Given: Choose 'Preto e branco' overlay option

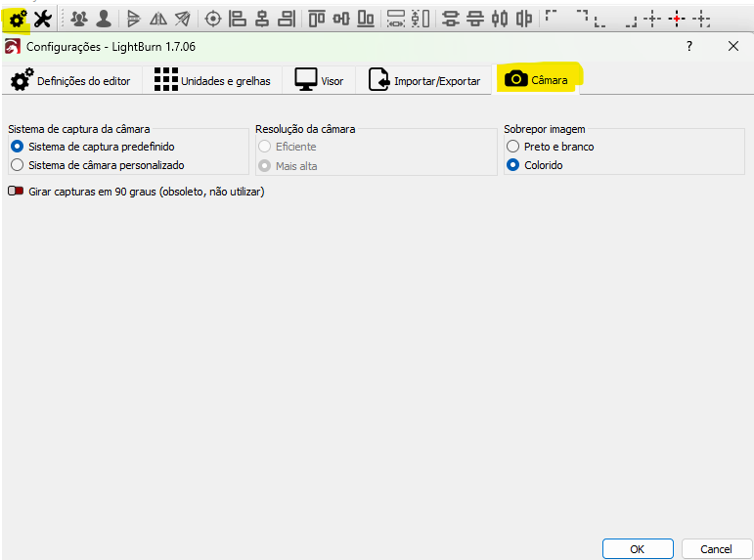Looking at the screenshot, I should point(512,147).
